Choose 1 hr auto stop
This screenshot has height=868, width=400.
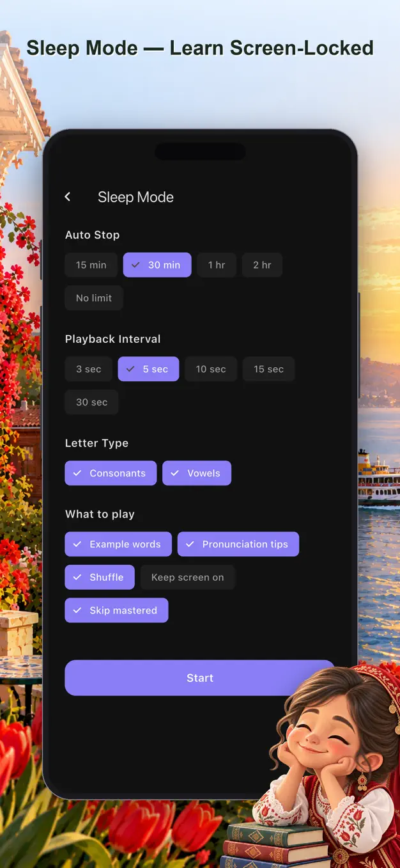coord(217,265)
